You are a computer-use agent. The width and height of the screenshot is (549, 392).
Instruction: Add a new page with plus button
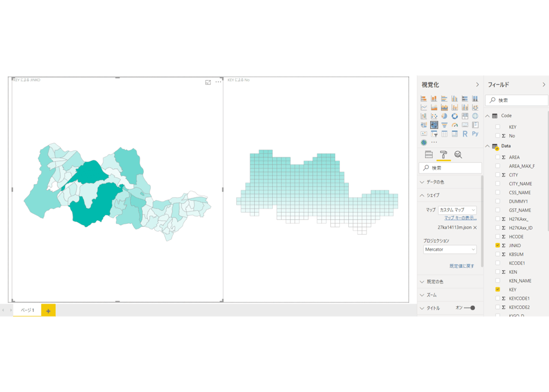point(48,311)
